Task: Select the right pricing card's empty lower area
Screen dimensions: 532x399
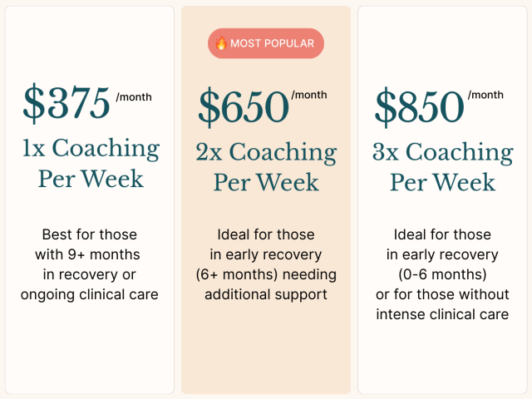Action: click(x=442, y=360)
